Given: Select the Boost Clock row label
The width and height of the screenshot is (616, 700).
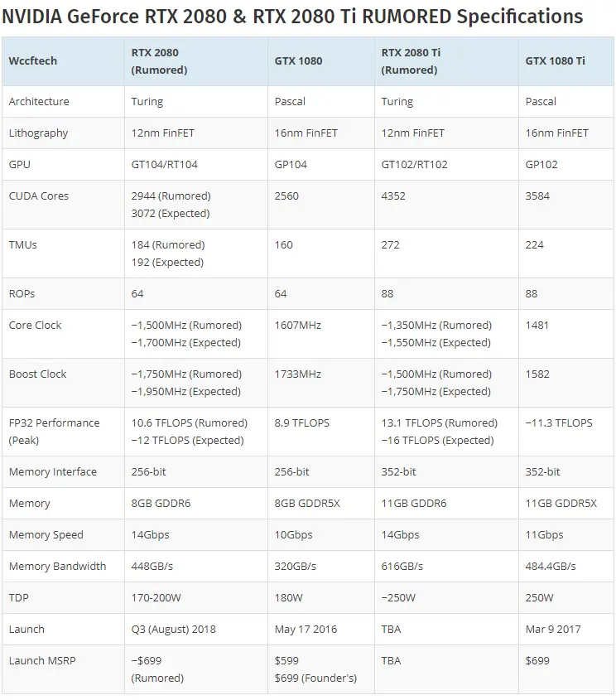Looking at the screenshot, I should coord(37,374).
